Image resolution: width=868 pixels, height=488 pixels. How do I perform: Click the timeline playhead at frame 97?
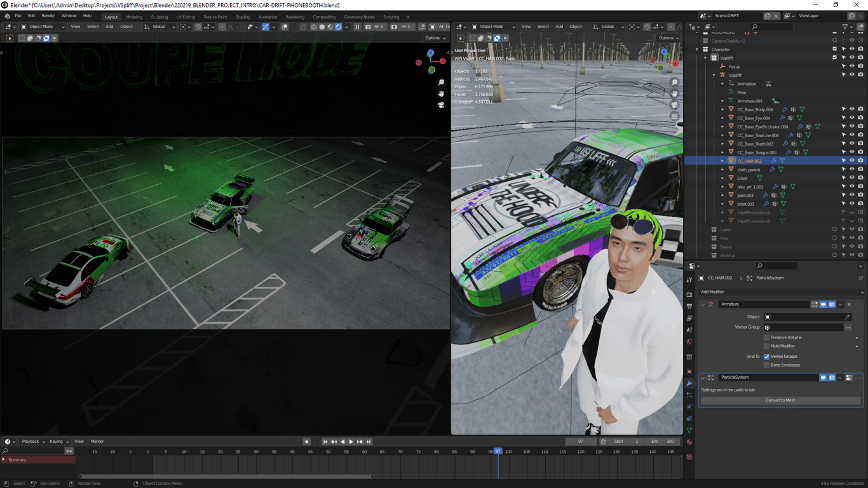[x=498, y=451]
